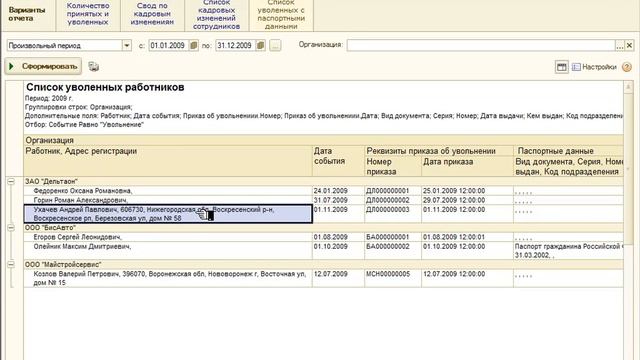Open calendar icon for end date
640x360 pixels.
point(260,45)
